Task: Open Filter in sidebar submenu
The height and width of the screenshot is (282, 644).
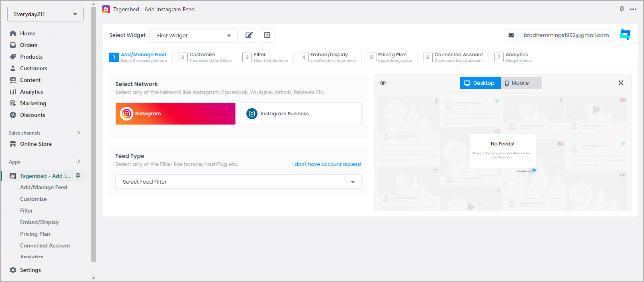Action: click(27, 210)
